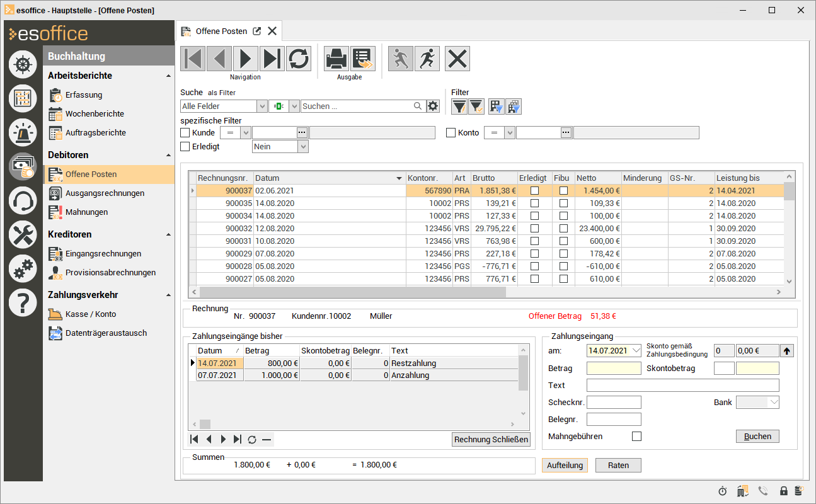816x504 pixels.
Task: Open Erfassung in Arbeitsberichte
Action: coord(84,95)
